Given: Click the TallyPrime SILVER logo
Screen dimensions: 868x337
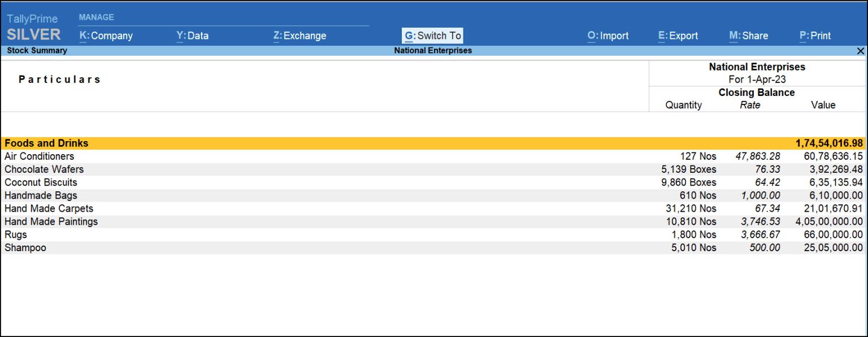Looking at the screenshot, I should click(32, 26).
